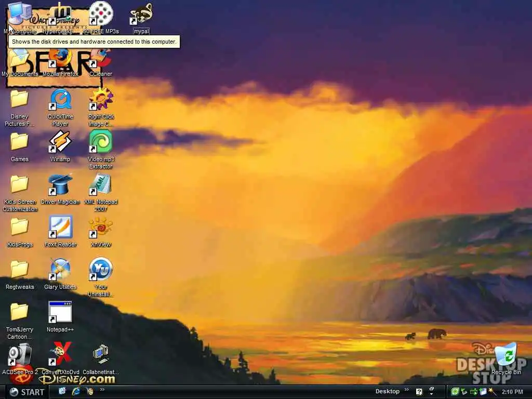This screenshot has width=532, height=399.
Task: Launch the XnView shortcut
Action: [101, 233]
